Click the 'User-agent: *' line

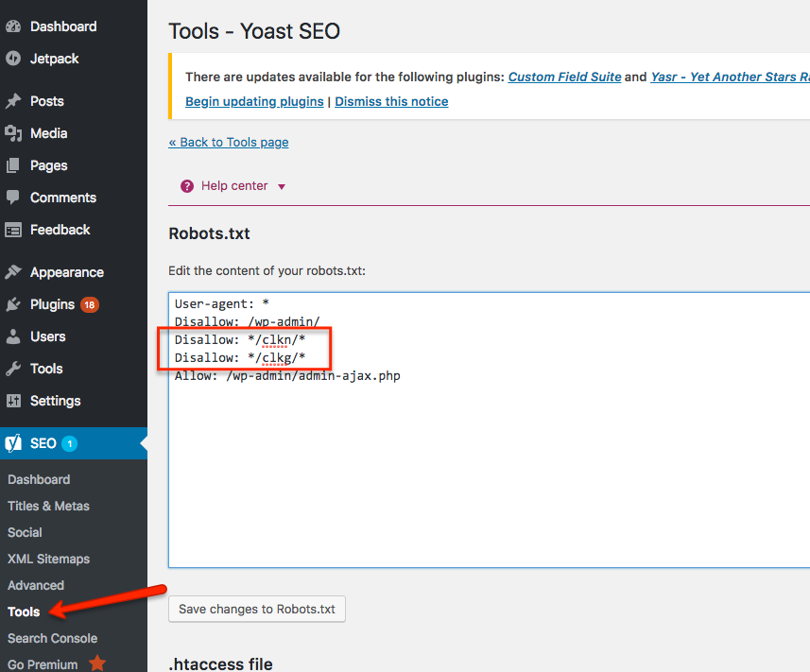click(221, 303)
